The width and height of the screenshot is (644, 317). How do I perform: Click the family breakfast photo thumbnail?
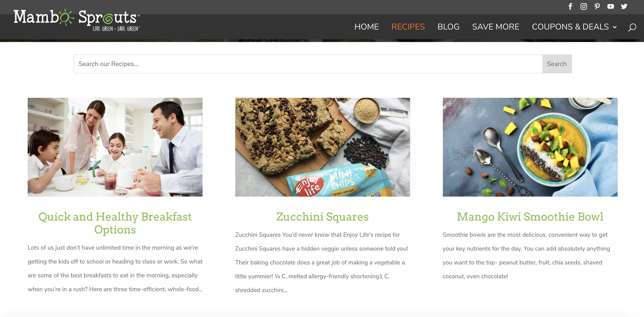coord(115,147)
